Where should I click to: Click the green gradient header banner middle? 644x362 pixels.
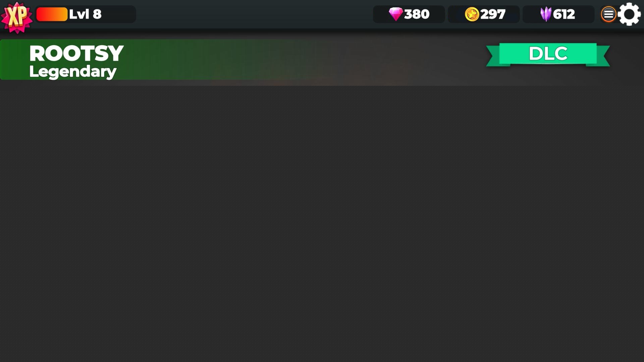click(168, 59)
